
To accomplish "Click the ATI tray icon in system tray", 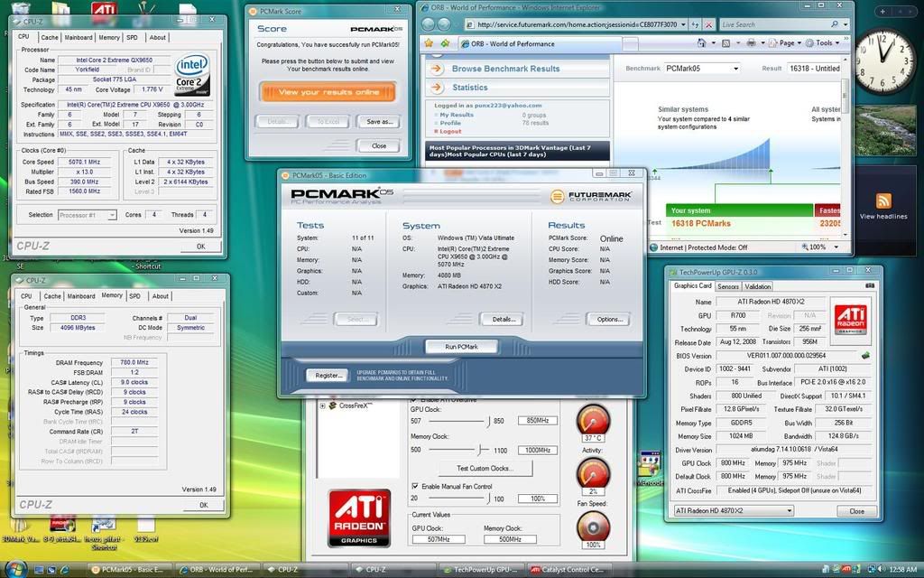I will pyautogui.click(x=845, y=570).
